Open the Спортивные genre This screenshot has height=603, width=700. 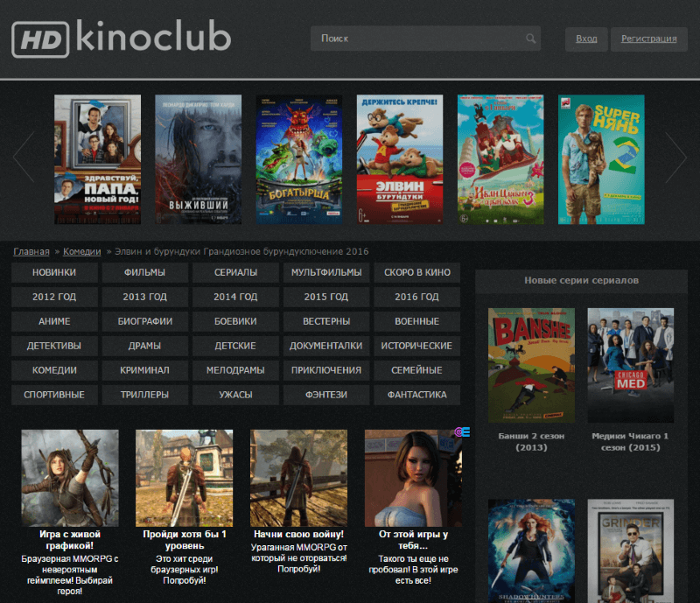pos(54,396)
